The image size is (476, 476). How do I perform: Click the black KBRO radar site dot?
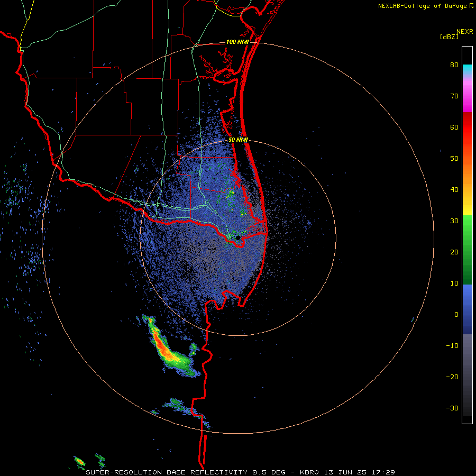[x=238, y=237]
